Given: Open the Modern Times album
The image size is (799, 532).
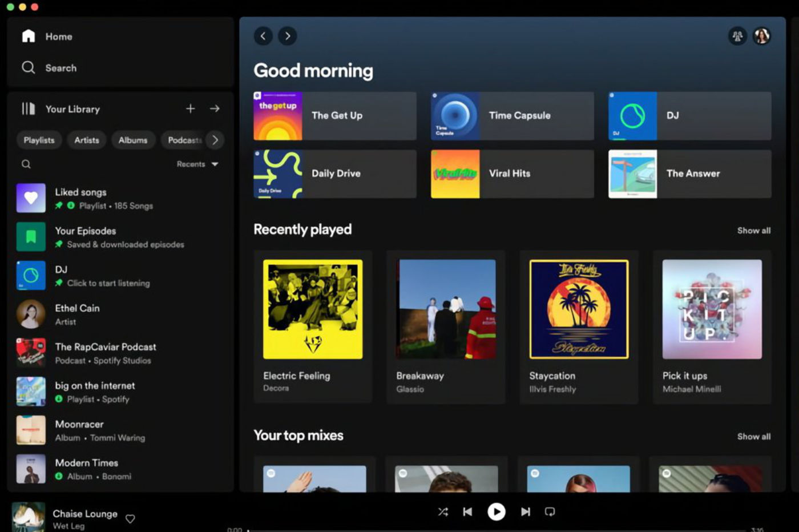Looking at the screenshot, I should point(120,469).
